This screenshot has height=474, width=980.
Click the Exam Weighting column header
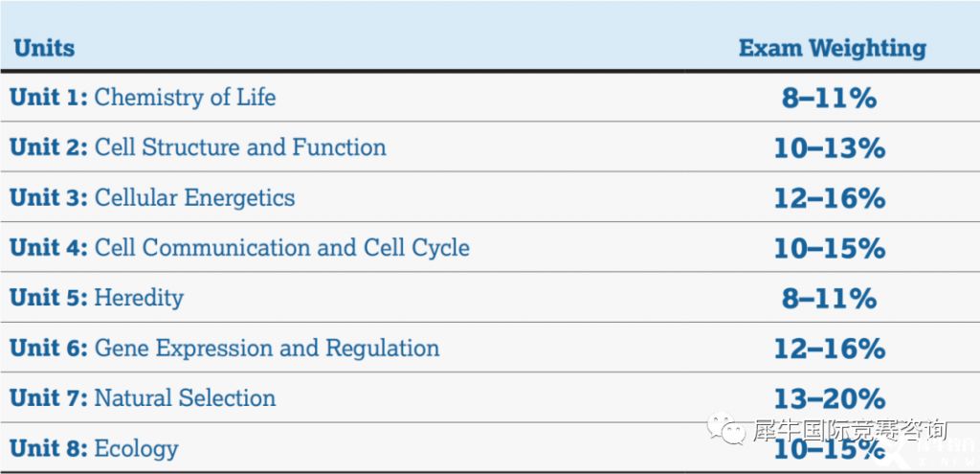tap(832, 48)
